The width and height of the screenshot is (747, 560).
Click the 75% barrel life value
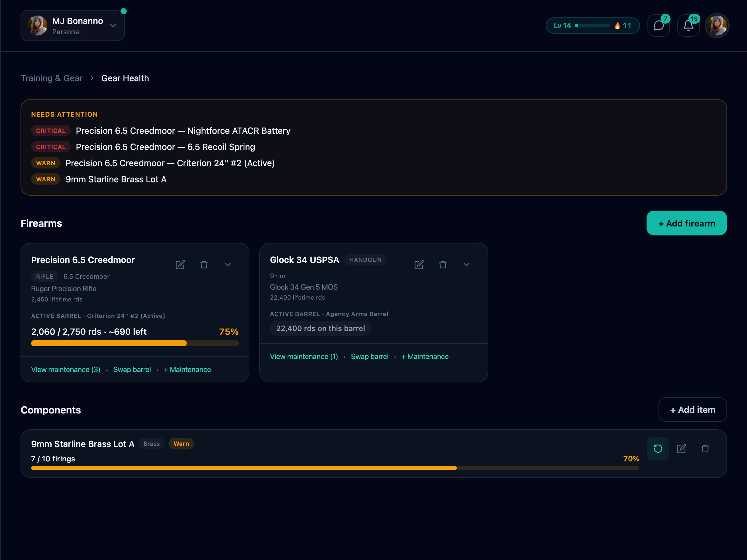(x=229, y=332)
